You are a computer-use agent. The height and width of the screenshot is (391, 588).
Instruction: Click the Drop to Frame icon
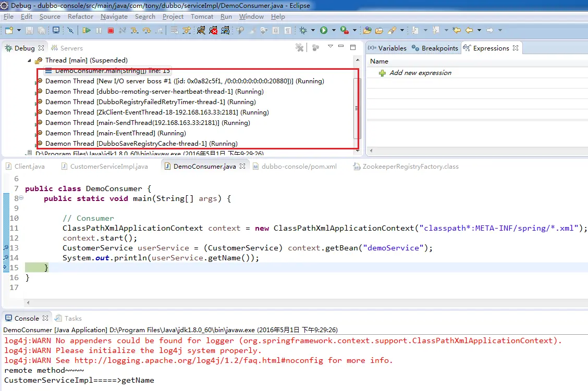pos(175,30)
